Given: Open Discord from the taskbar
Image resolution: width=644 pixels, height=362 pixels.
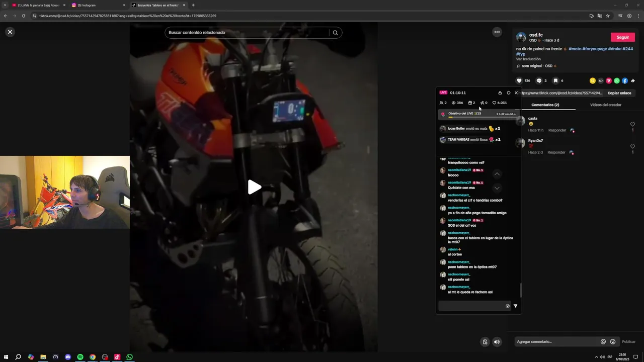Looking at the screenshot, I should 68,357.
